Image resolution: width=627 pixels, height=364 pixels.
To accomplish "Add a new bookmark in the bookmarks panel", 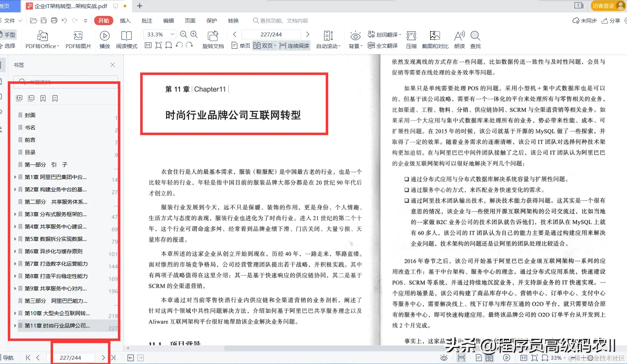I will tap(43, 98).
